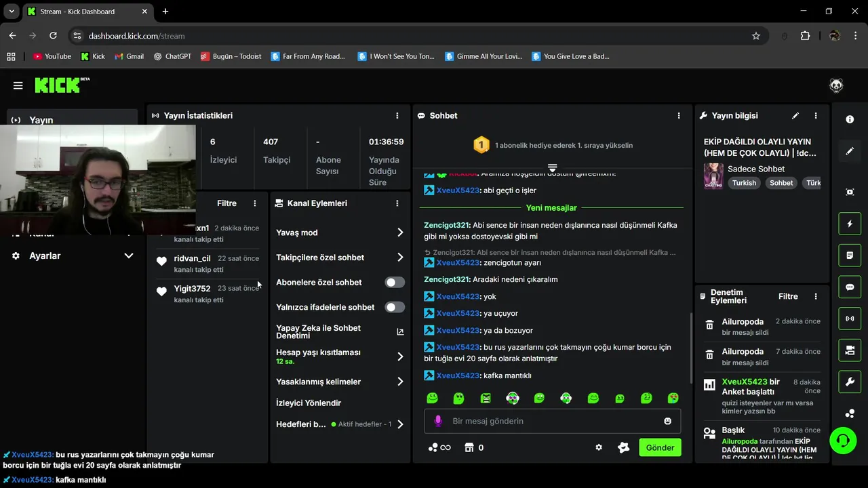Click the broadcast signal icon in right sidebar
The width and height of the screenshot is (868, 488).
[x=850, y=319]
